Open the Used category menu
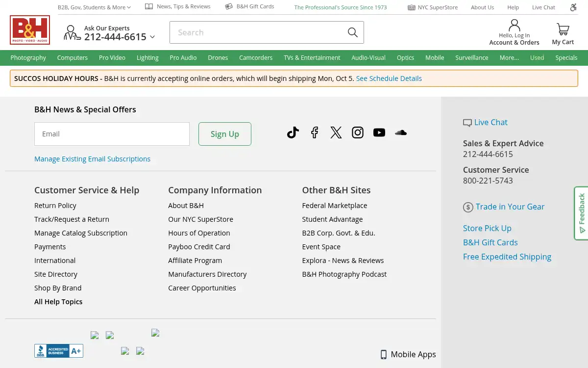This screenshot has height=368, width=588. [x=537, y=57]
